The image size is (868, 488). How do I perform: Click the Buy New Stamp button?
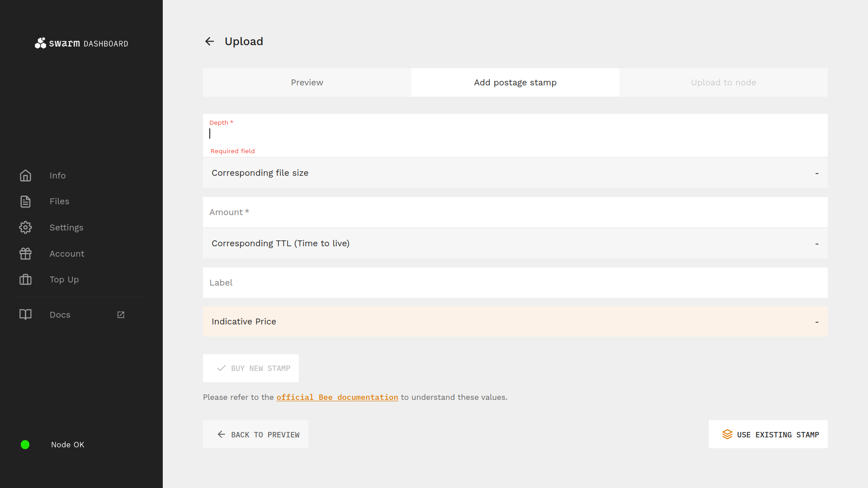250,368
